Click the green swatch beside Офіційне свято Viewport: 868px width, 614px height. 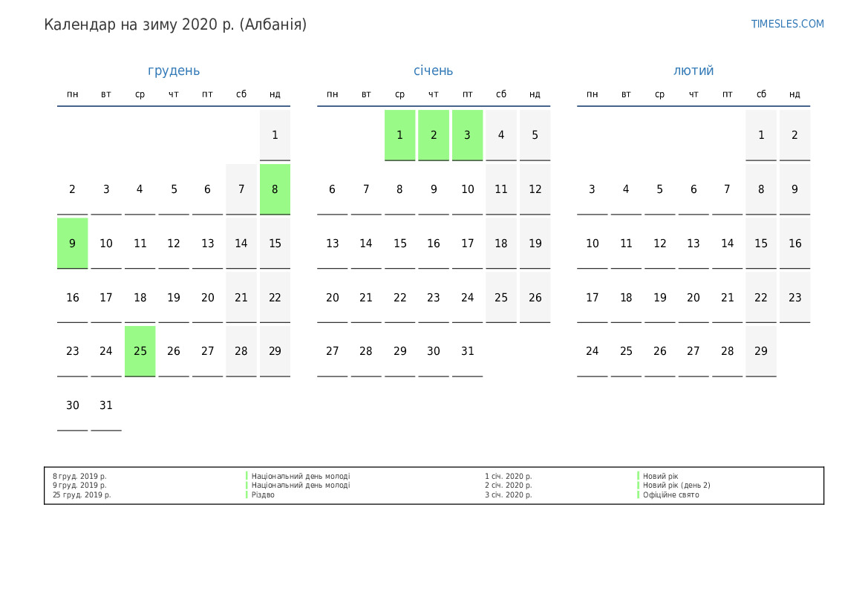[x=638, y=494]
